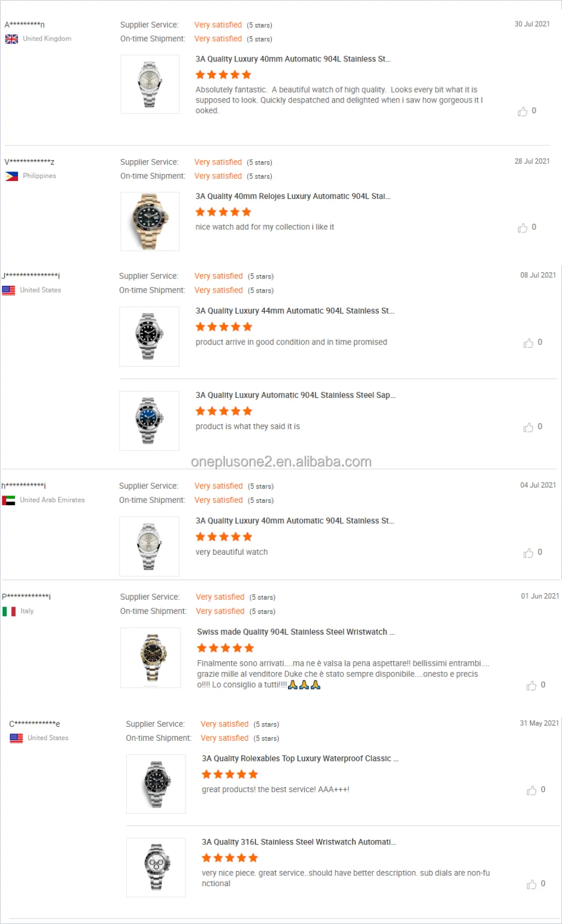Open the two-tone chronograph watch thumbnail
The image size is (562, 924).
click(x=151, y=658)
